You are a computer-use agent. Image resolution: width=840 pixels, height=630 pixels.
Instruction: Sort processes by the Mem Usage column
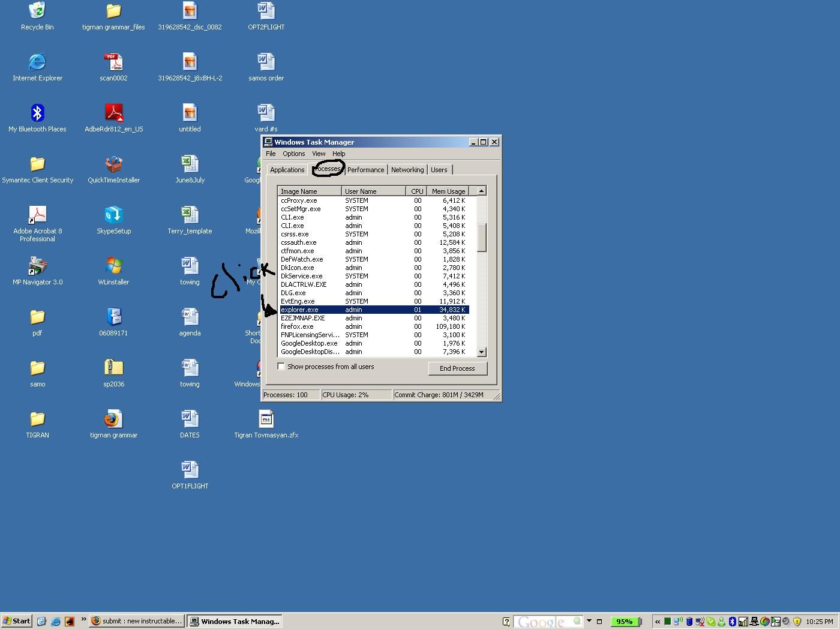point(448,191)
